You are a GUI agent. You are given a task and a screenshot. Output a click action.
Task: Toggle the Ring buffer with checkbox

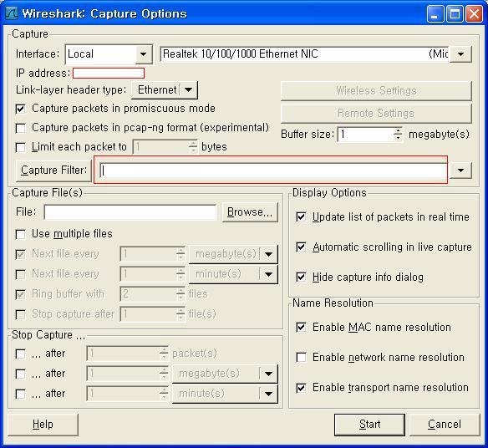(x=21, y=294)
